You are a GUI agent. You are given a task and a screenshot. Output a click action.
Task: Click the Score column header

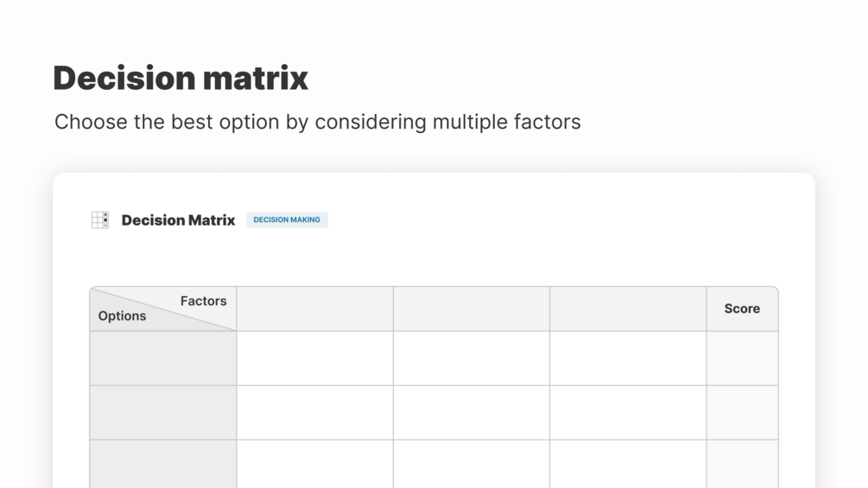point(742,309)
